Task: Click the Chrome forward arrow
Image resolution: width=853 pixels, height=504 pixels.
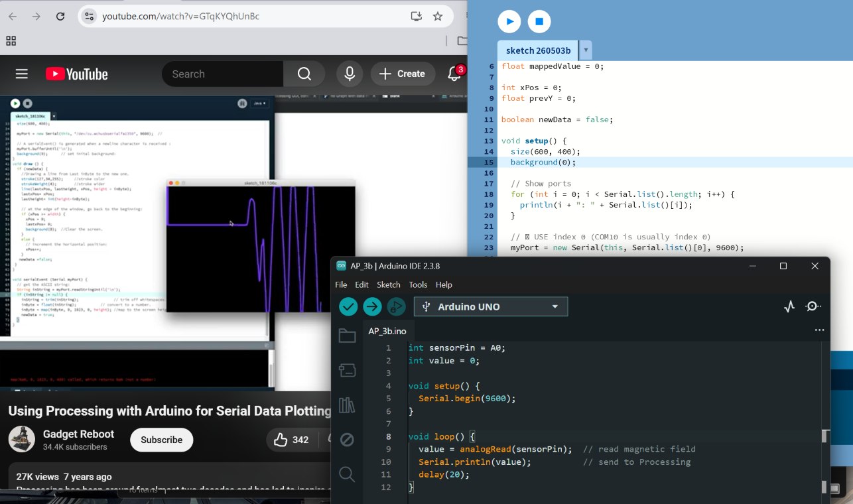Action: [x=36, y=17]
